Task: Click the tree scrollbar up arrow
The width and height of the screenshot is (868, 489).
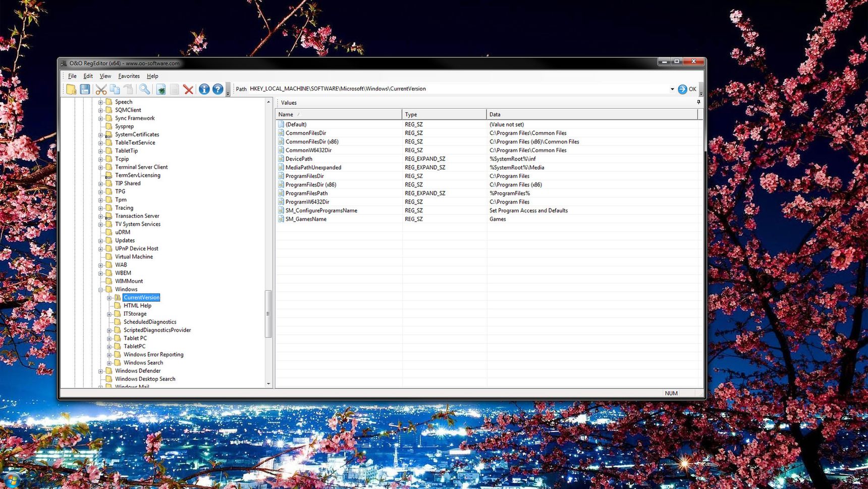Action: 268,102
